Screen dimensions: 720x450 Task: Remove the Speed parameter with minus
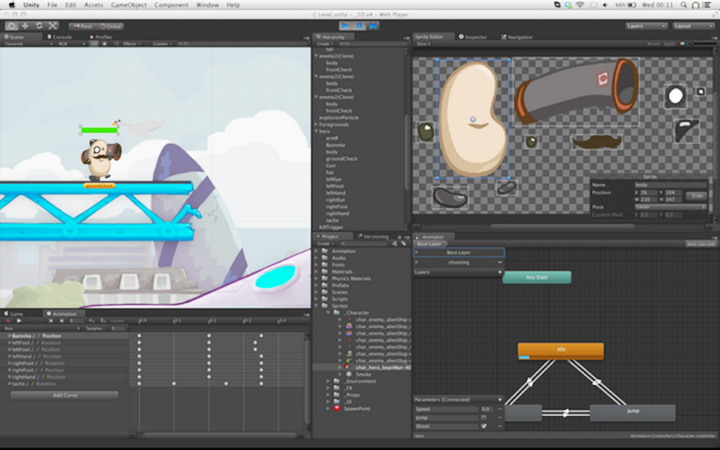click(500, 409)
